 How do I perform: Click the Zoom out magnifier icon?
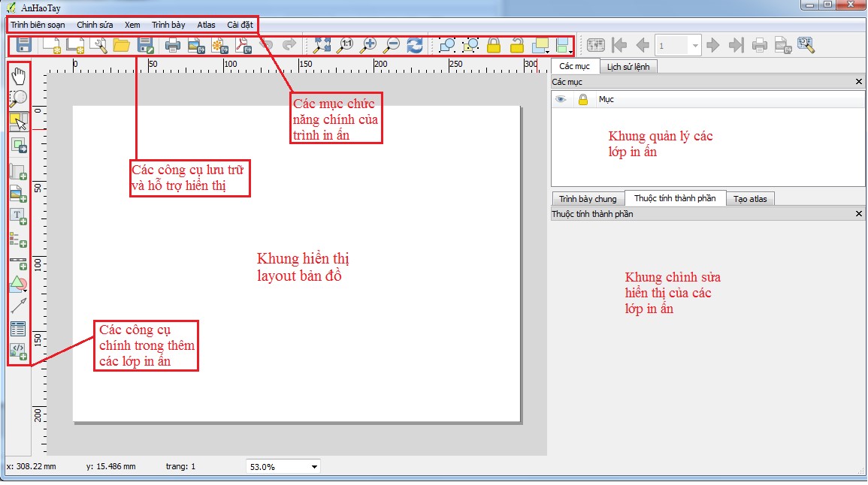392,45
